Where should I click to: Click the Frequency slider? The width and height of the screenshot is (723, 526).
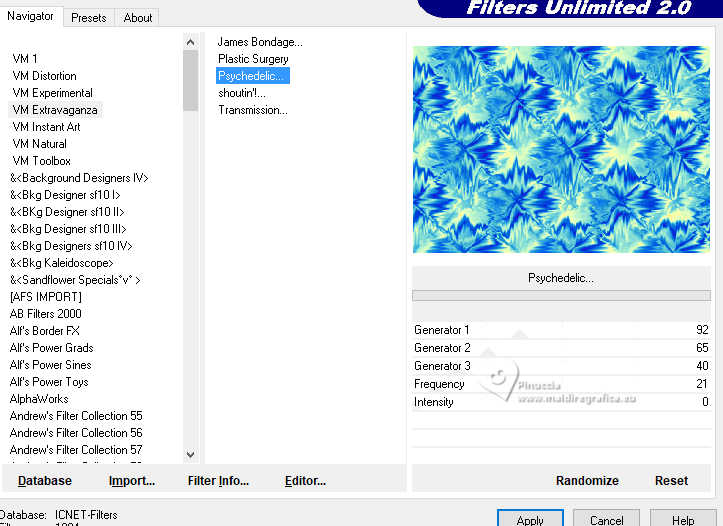[561, 384]
